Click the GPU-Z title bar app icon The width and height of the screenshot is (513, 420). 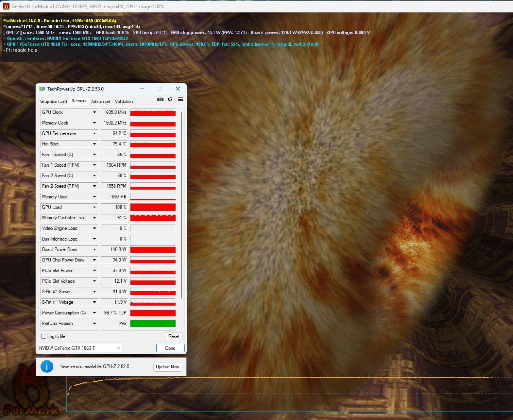coord(42,89)
